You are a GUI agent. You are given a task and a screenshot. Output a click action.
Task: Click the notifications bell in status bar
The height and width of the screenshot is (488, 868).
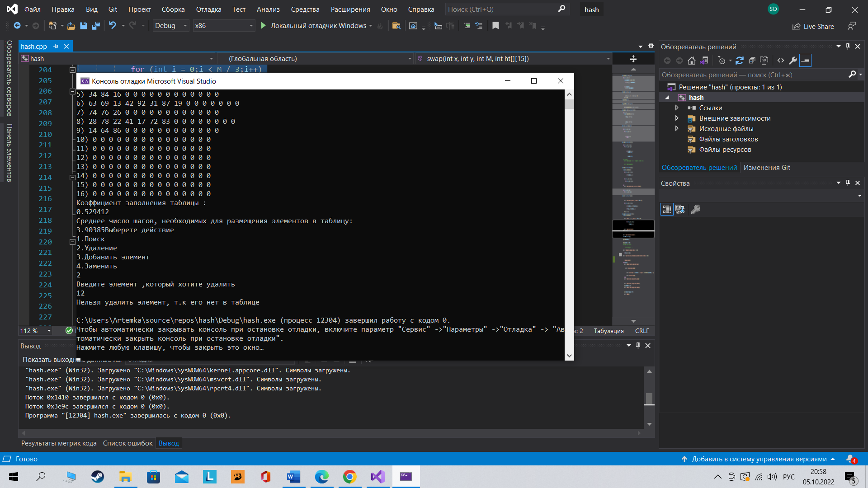point(851,459)
